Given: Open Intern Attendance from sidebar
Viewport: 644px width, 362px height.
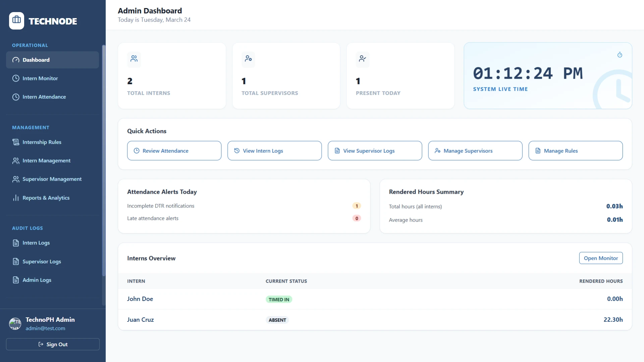Looking at the screenshot, I should [52, 97].
